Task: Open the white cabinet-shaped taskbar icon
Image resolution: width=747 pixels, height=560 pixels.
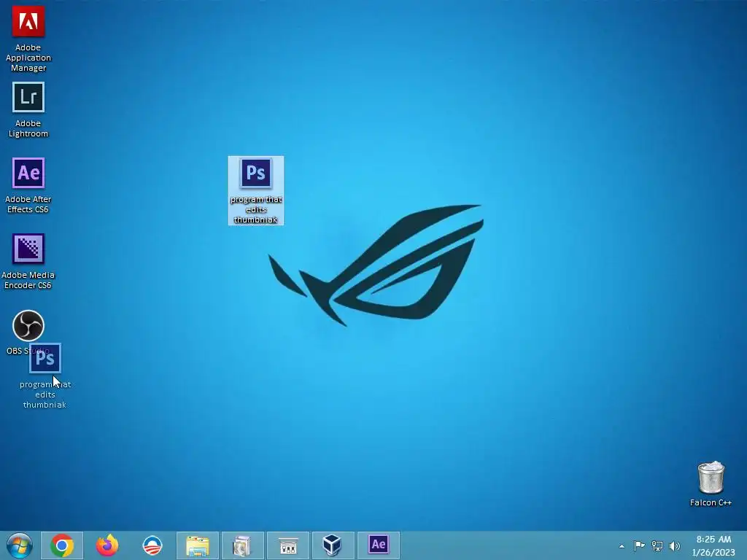Action: click(x=287, y=545)
